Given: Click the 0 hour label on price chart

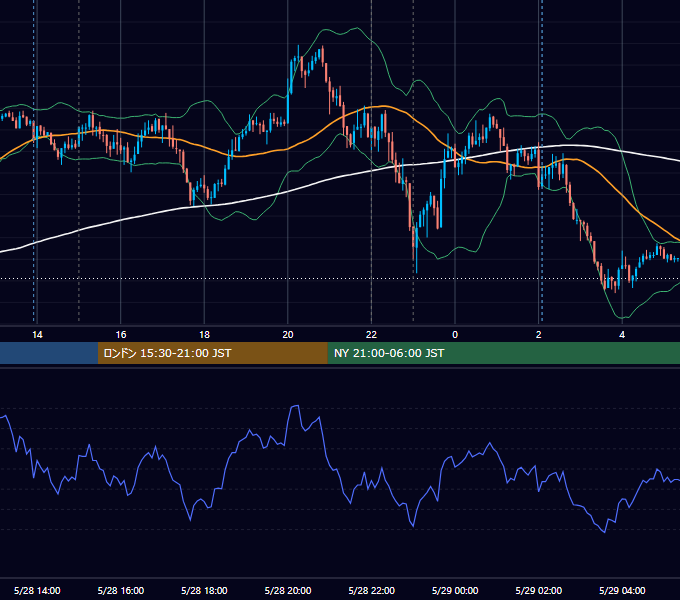Looking at the screenshot, I should (455, 335).
